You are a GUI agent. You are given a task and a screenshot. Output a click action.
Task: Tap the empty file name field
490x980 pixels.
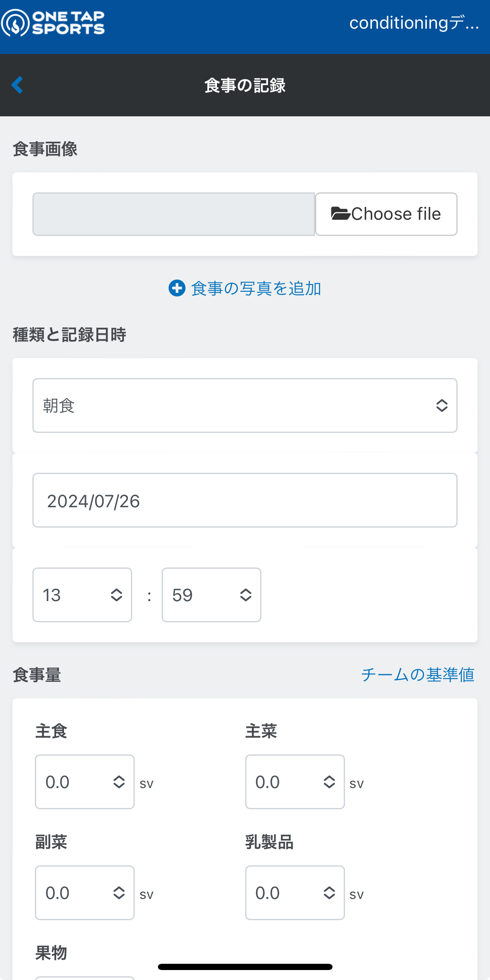tap(174, 214)
